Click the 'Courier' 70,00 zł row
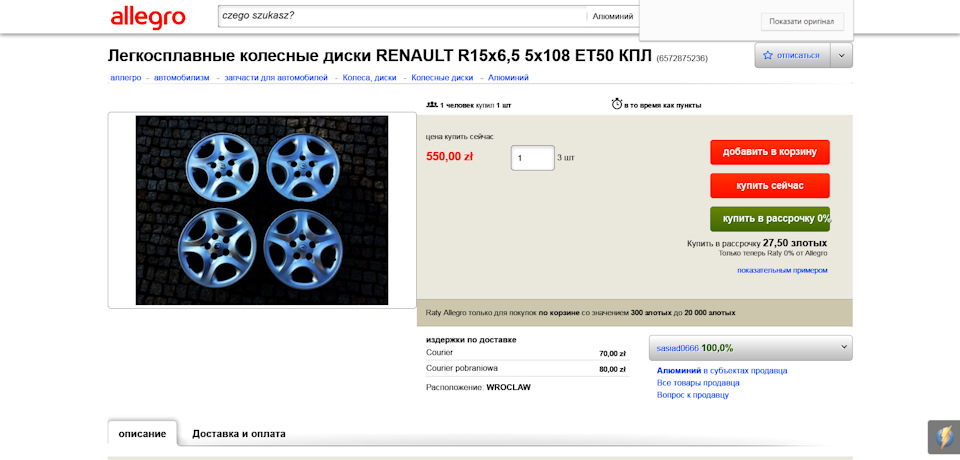 click(x=526, y=353)
